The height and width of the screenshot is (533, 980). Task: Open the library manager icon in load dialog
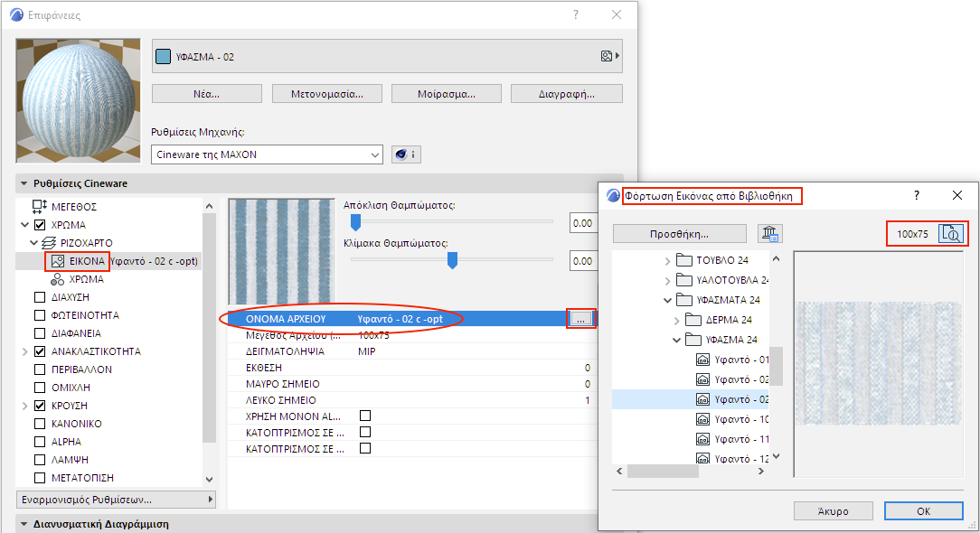770,234
